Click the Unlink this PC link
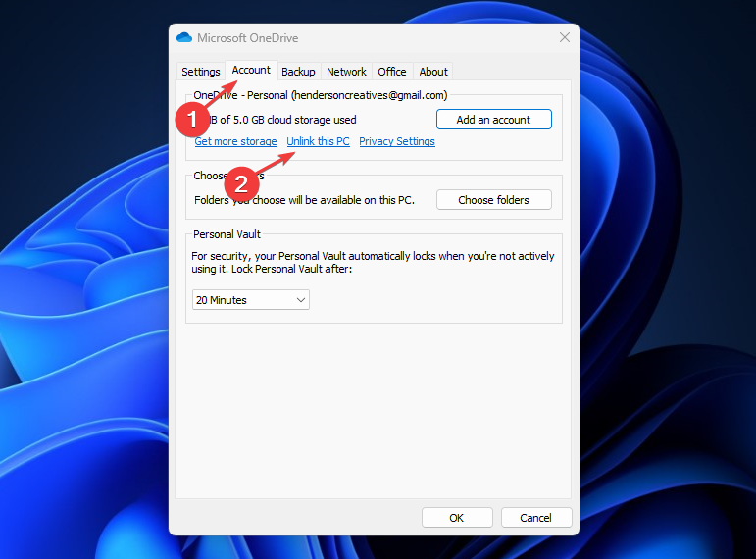 tap(319, 141)
